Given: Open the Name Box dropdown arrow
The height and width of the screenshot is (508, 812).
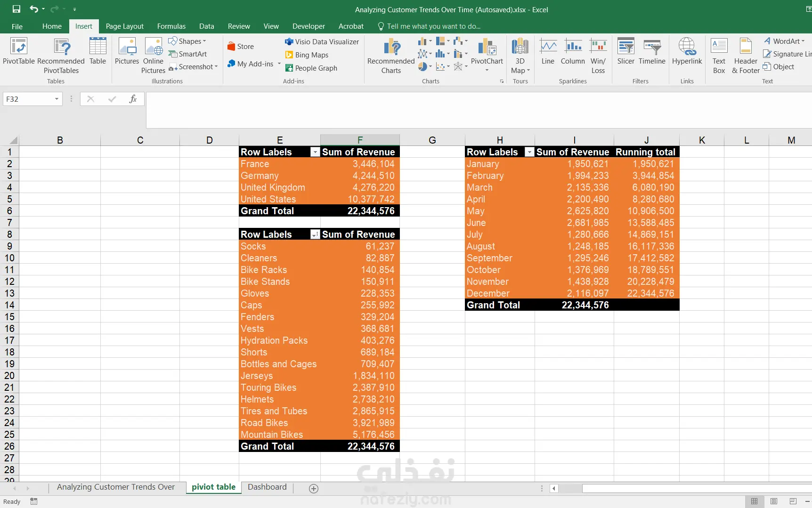Looking at the screenshot, I should [57, 99].
